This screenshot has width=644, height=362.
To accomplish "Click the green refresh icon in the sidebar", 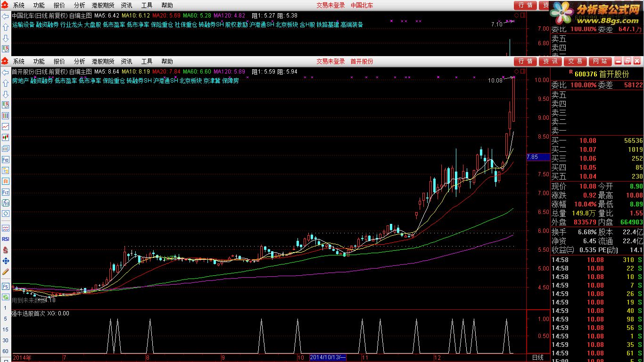I will coord(6,297).
